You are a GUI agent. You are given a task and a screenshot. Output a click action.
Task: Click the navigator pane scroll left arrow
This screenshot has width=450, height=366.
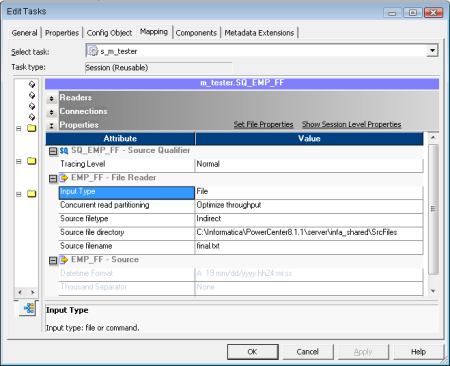[x=20, y=292]
